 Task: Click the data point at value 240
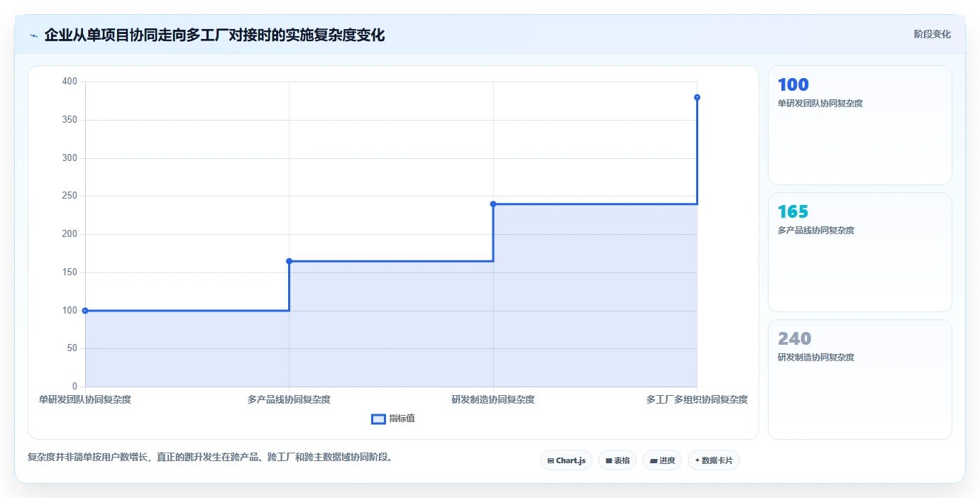click(x=493, y=204)
